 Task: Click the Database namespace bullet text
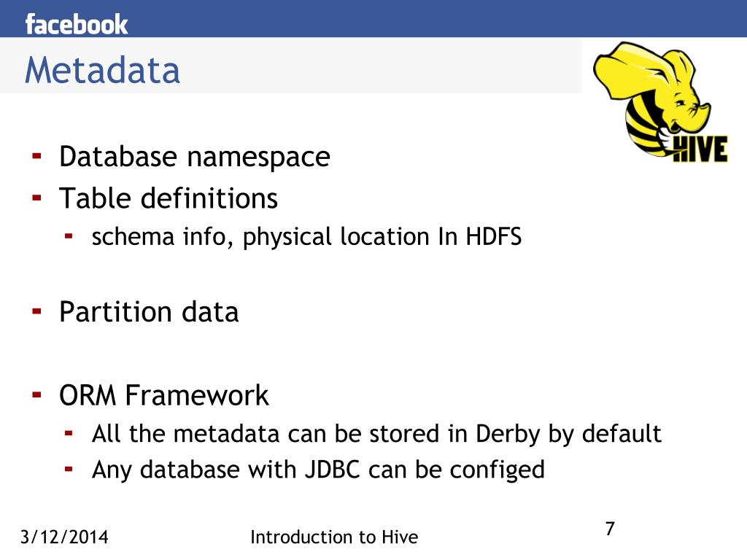tap(194, 157)
